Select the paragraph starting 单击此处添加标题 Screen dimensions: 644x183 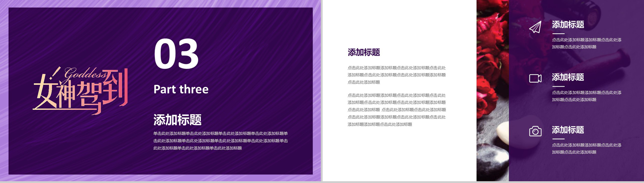pos(221,141)
